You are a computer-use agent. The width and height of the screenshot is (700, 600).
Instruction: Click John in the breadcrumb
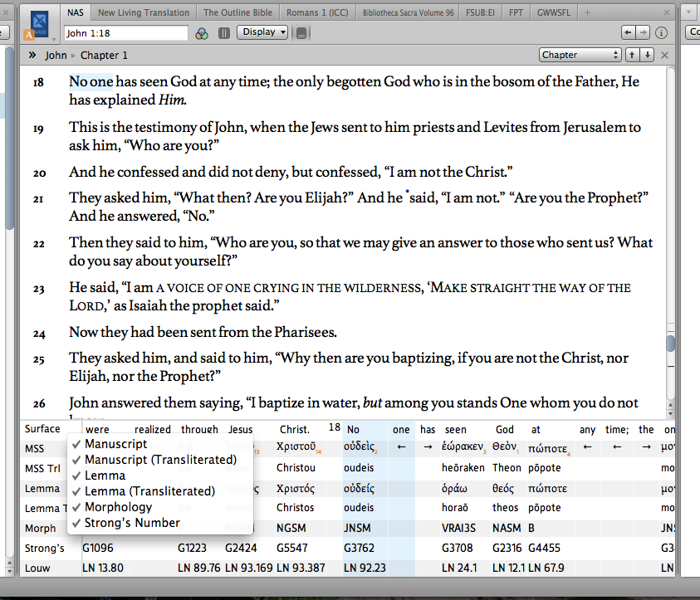(56, 56)
